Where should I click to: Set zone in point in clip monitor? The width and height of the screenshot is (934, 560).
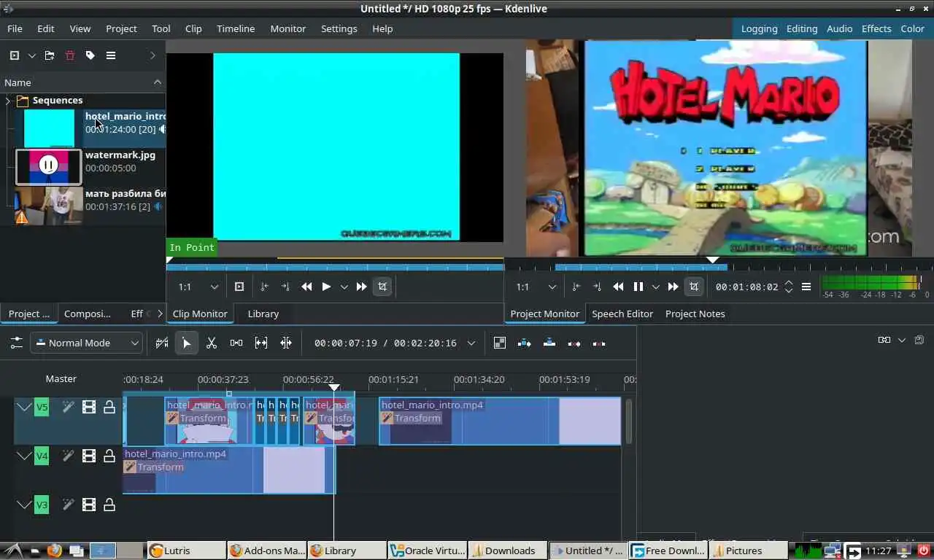(264, 287)
